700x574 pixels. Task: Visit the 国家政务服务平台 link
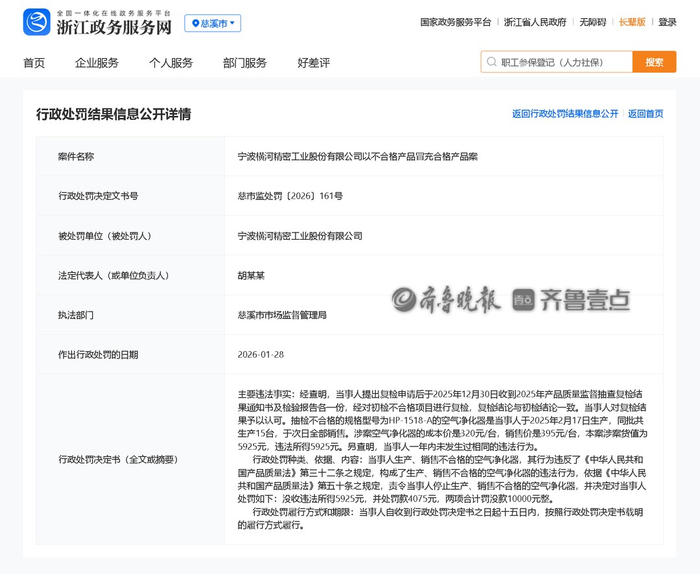(x=455, y=22)
